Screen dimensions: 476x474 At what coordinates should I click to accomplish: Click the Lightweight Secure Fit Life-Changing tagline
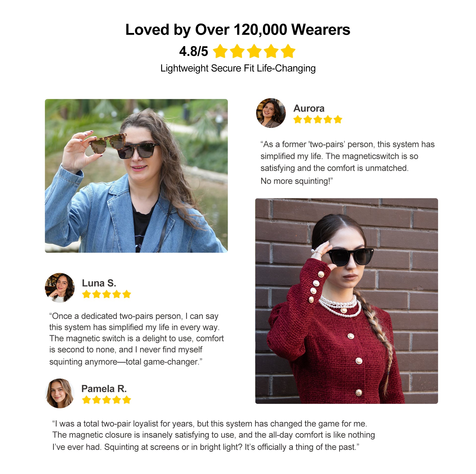pos(238,68)
